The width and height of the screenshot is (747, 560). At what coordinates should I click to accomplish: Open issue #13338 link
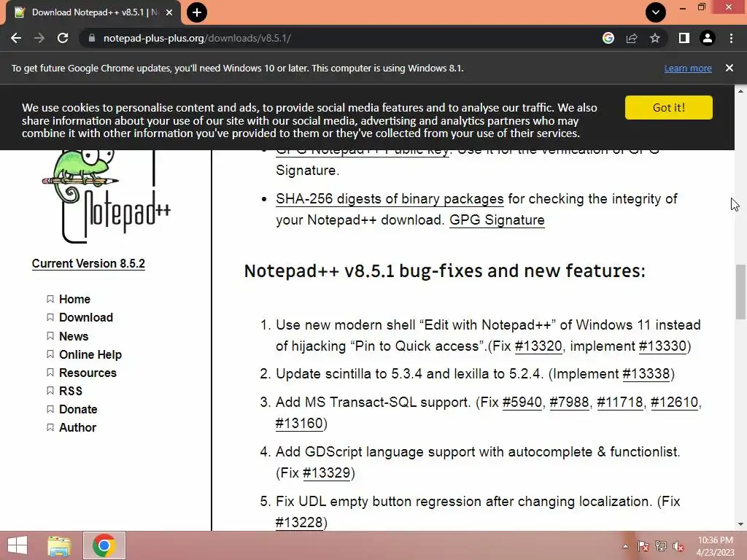[x=646, y=374]
